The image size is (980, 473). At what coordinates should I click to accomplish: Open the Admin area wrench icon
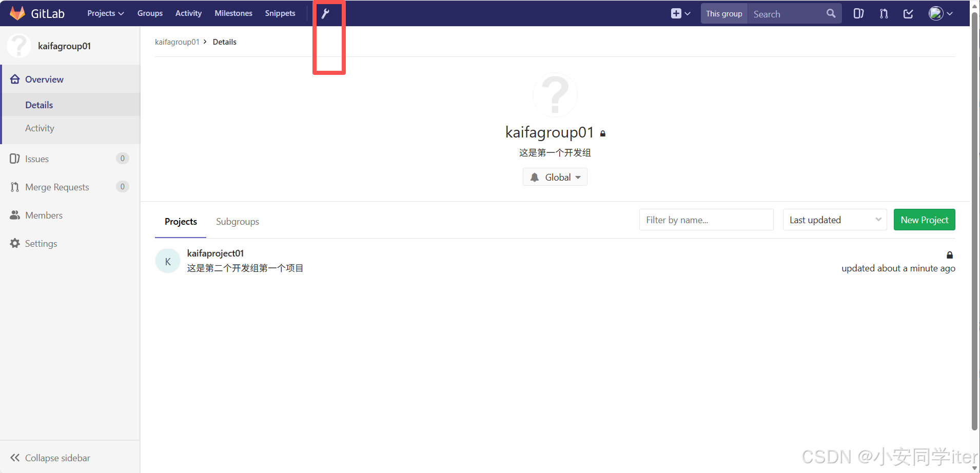pos(325,14)
